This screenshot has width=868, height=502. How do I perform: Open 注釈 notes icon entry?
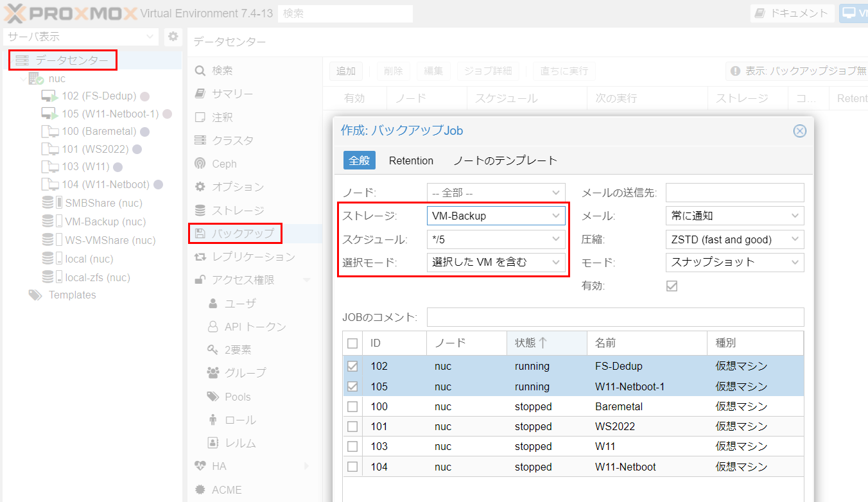255,117
